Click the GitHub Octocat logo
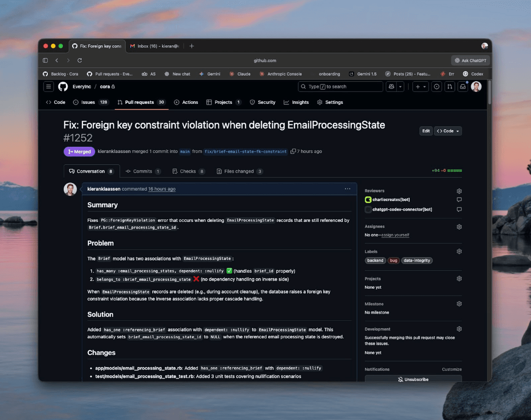This screenshot has height=420, width=531. tap(63, 87)
